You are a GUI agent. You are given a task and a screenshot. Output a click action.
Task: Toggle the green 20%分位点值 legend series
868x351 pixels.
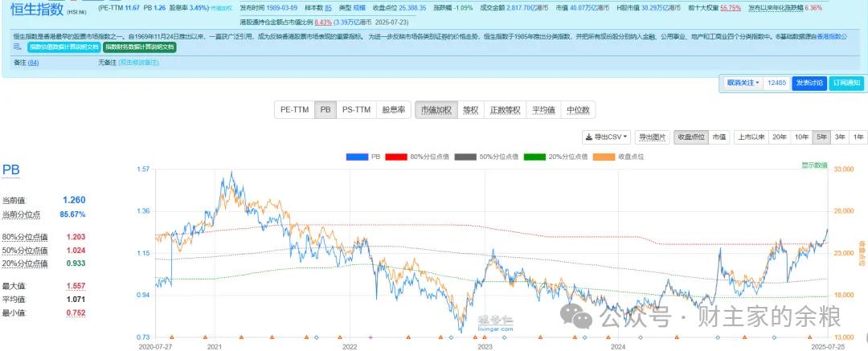[555, 157]
